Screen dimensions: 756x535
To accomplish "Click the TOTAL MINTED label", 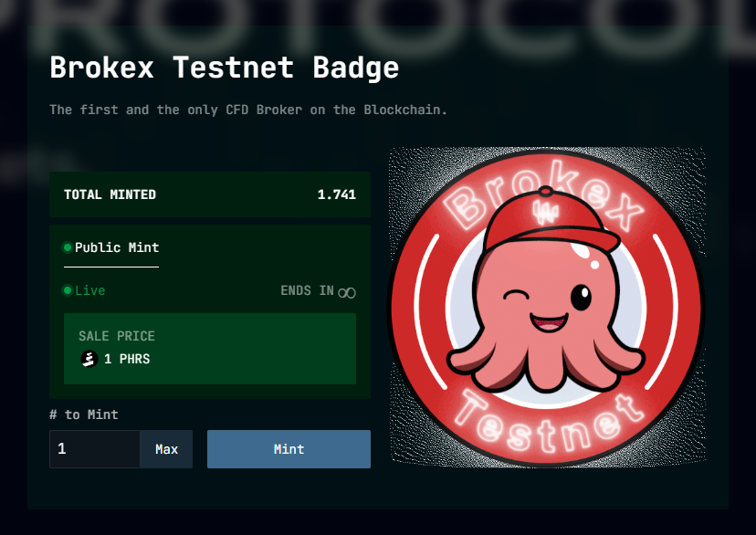I will coord(110,194).
